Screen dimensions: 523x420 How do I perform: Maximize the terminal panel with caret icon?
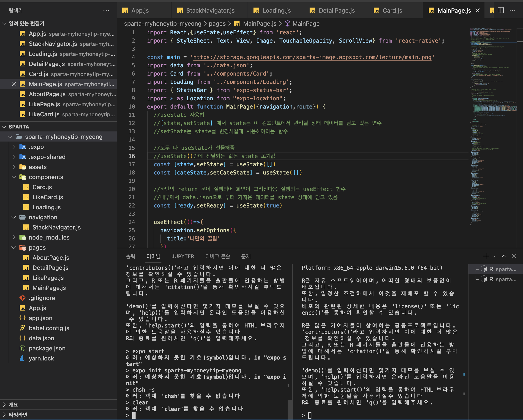504,256
